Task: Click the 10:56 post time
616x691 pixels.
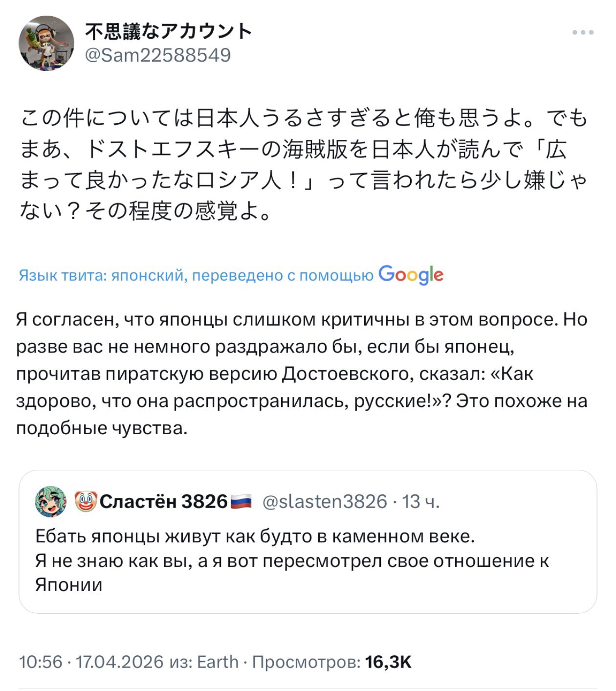Action: click(40, 662)
